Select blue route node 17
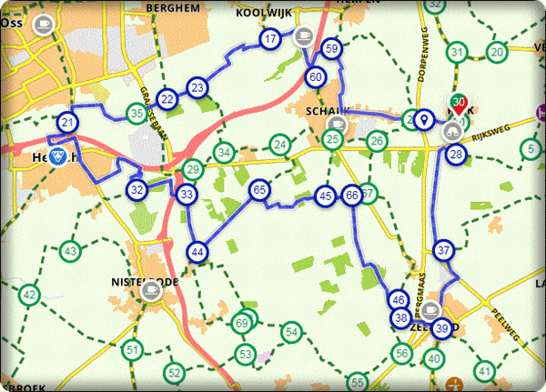Viewport: 546px width, 392px height. click(270, 39)
